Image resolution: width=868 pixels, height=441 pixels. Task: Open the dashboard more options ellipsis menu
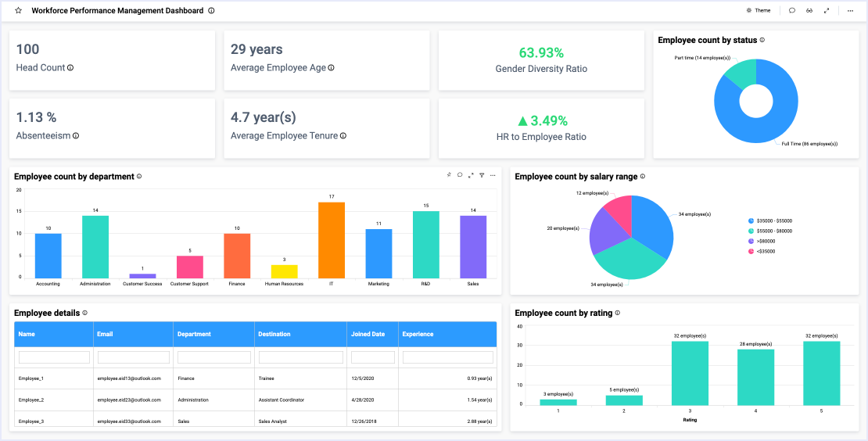click(850, 11)
